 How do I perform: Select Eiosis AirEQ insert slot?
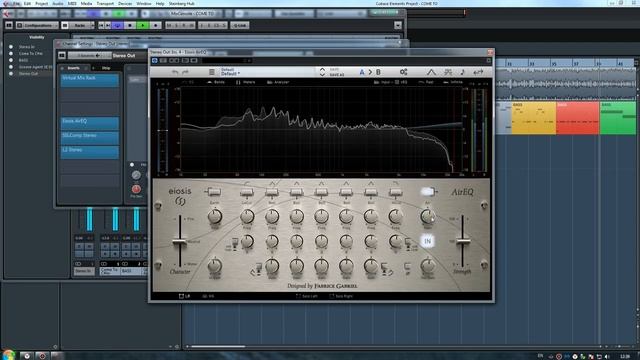coord(90,123)
